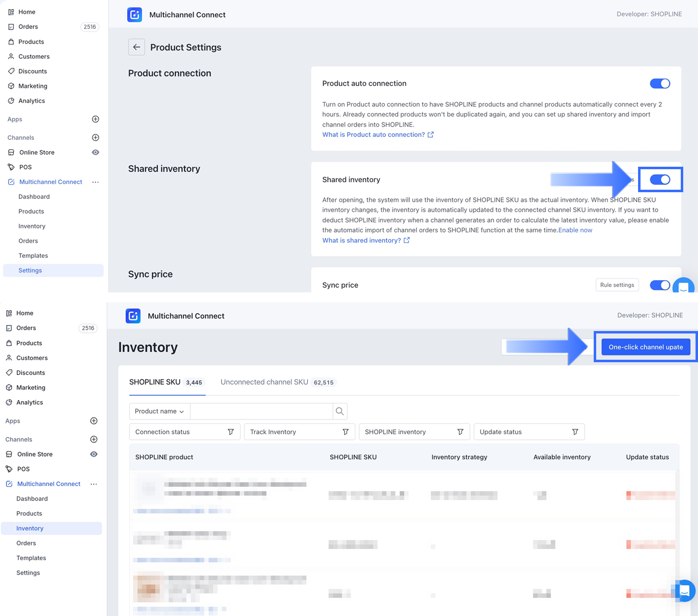Click the Online Store storefront icon in Product Settings sidebar

coord(11,152)
